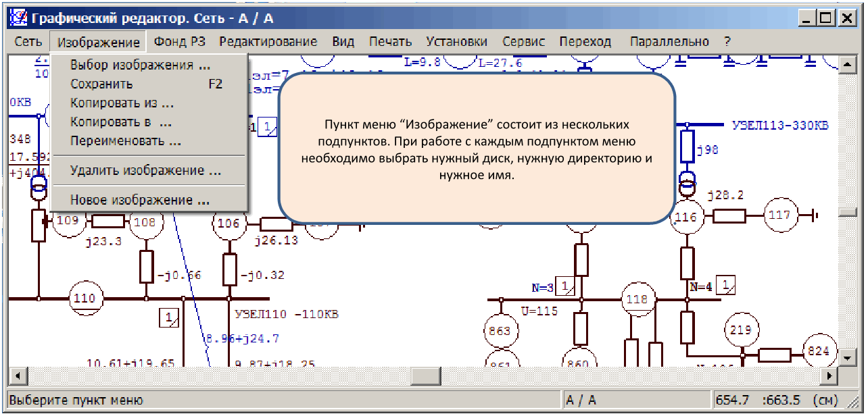Open the Установки menu

(456, 42)
